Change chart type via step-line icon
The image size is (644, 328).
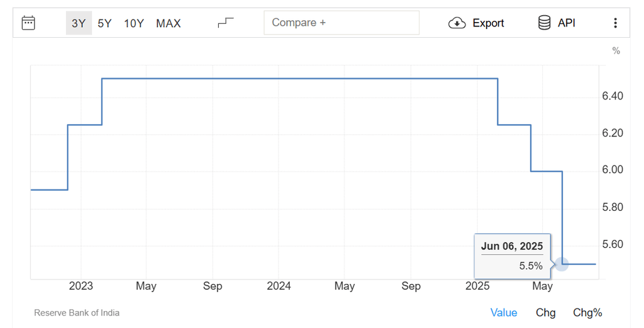226,23
